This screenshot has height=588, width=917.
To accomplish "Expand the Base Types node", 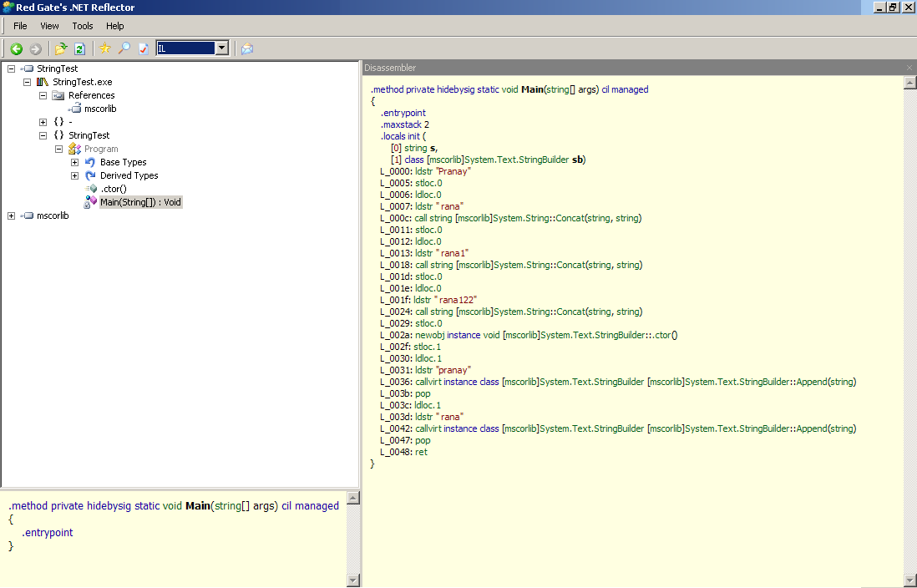I will (75, 163).
